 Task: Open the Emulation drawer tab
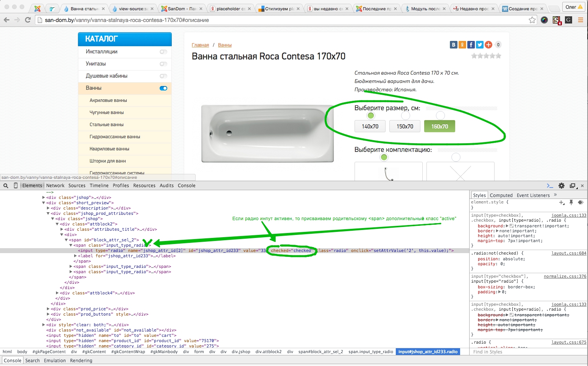pyautogui.click(x=55, y=360)
